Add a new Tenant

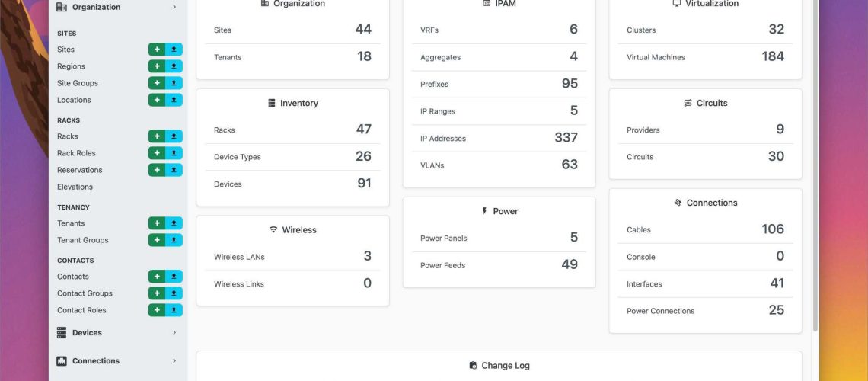point(157,223)
